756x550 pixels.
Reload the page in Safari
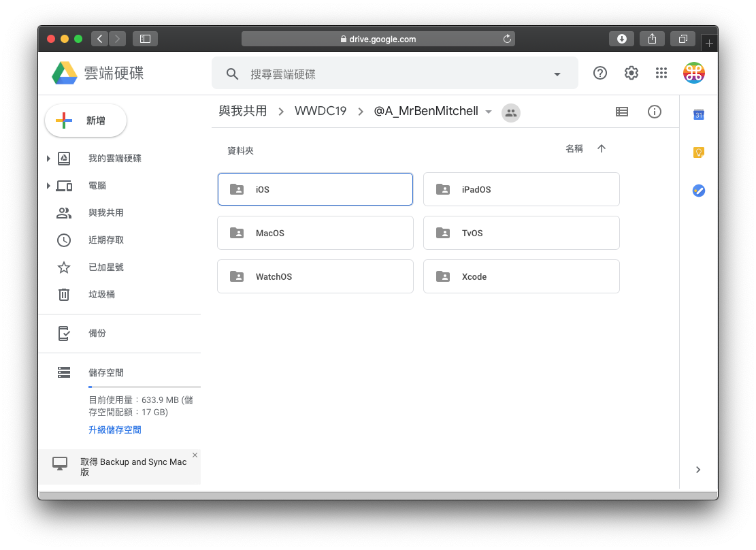click(x=507, y=39)
